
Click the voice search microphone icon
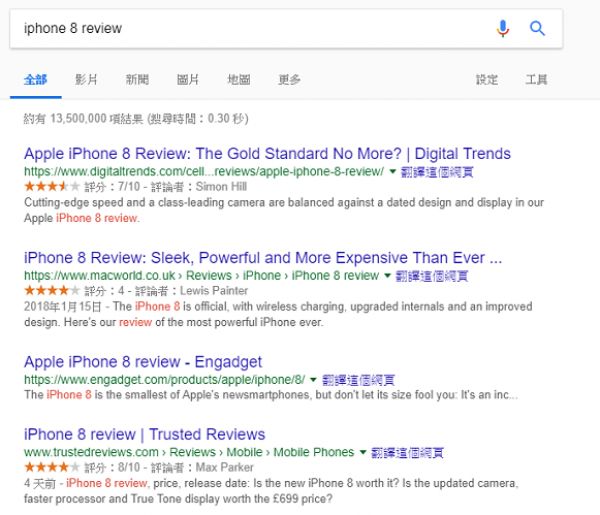pyautogui.click(x=503, y=28)
